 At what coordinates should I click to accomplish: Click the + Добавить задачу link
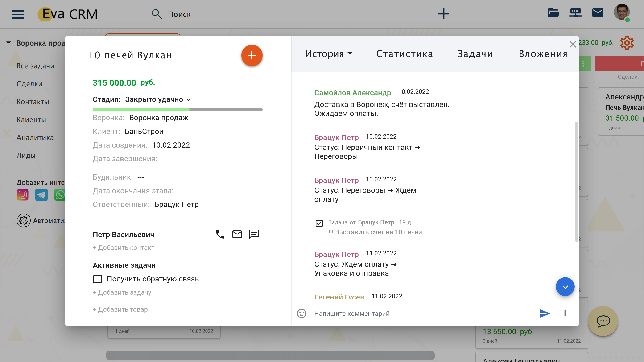[x=122, y=292]
